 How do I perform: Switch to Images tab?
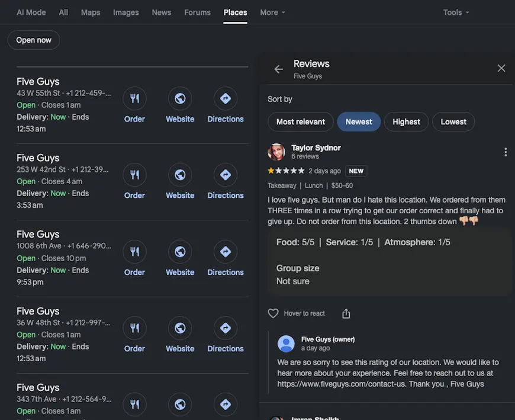[126, 12]
